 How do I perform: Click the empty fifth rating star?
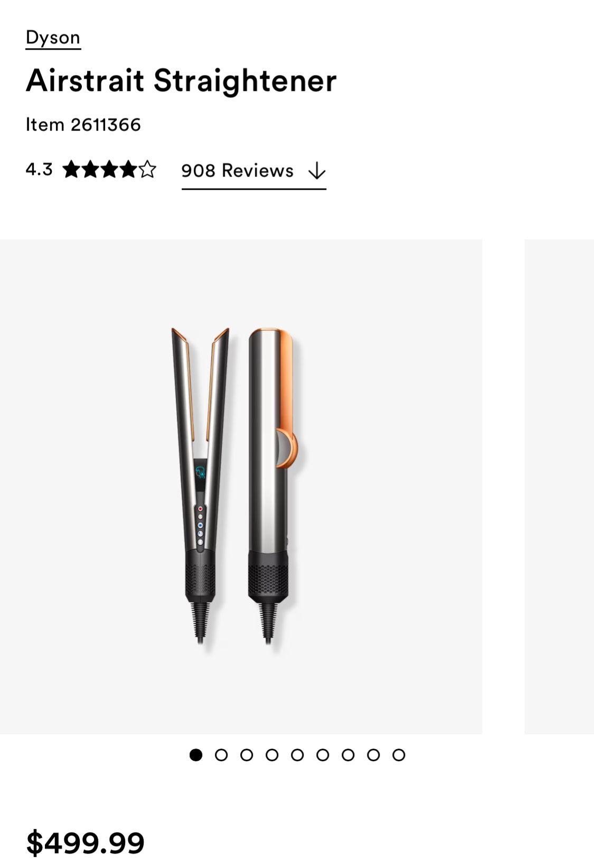[x=147, y=170]
